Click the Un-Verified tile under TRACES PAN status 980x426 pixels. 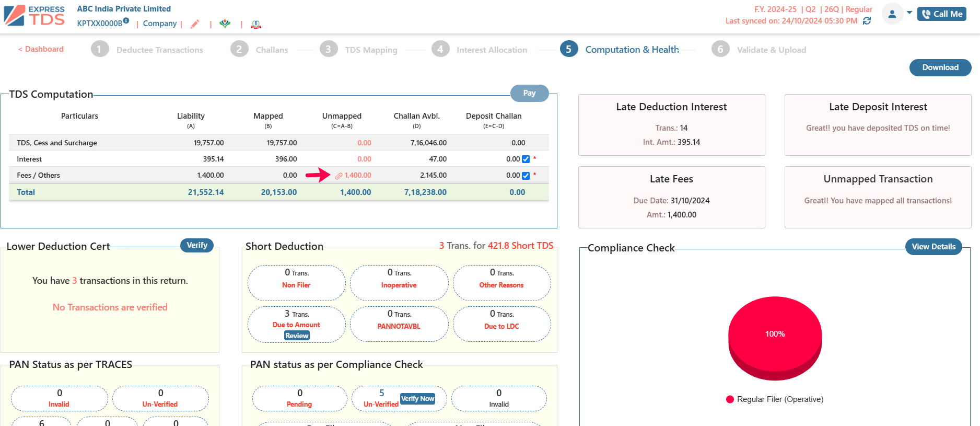click(x=160, y=398)
